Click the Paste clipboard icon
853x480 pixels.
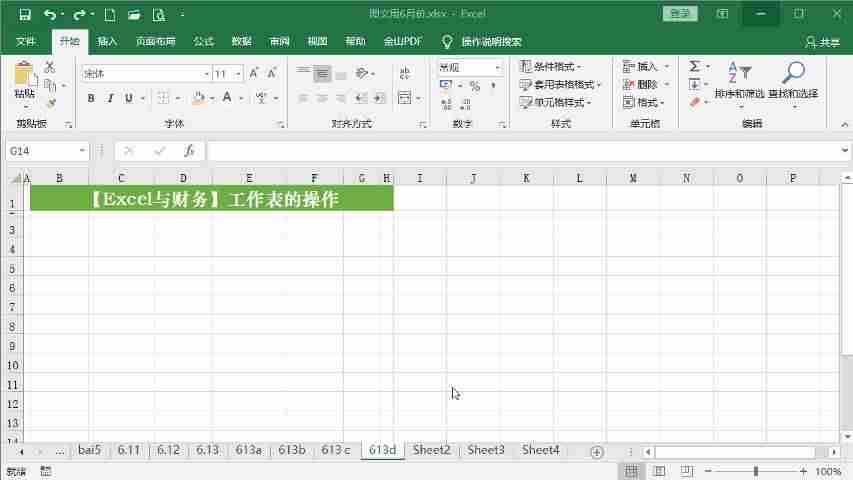(x=24, y=75)
